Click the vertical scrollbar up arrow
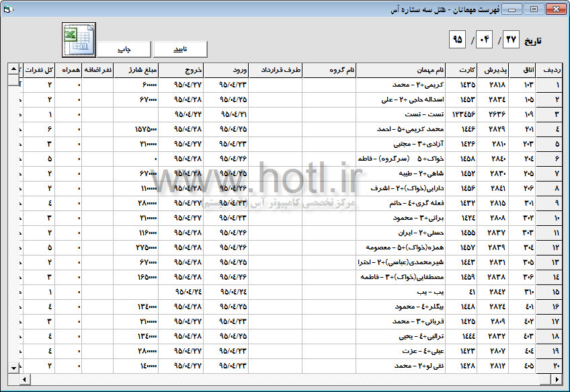 click(13, 69)
